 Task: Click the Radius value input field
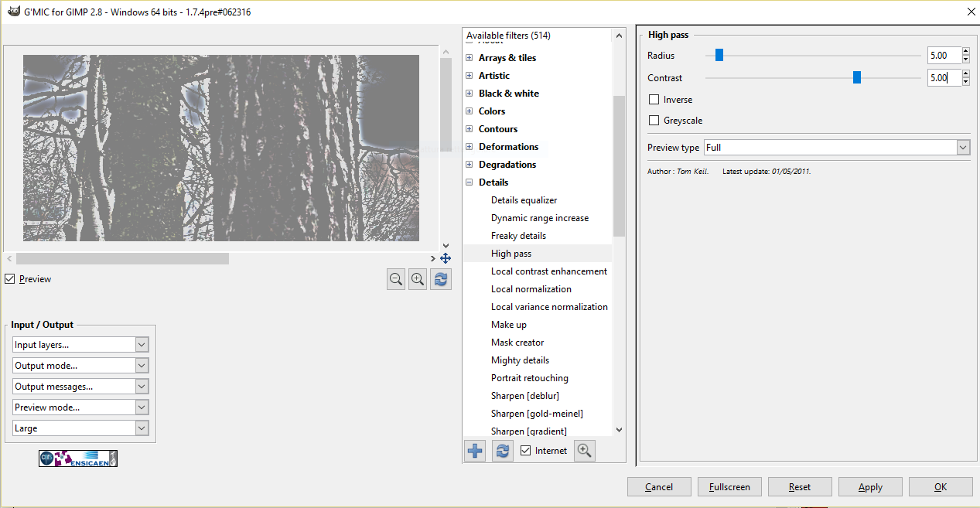tap(944, 56)
